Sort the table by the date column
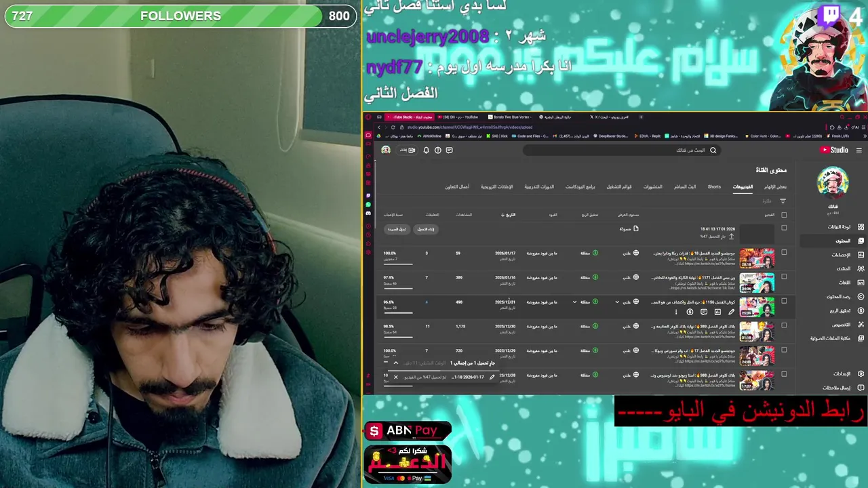This screenshot has height=488, width=868. (508, 215)
